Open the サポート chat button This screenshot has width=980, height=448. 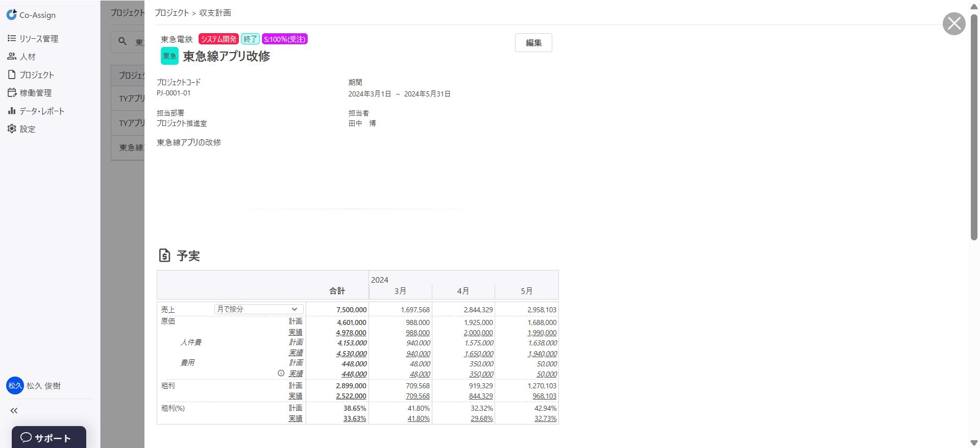pos(49,438)
